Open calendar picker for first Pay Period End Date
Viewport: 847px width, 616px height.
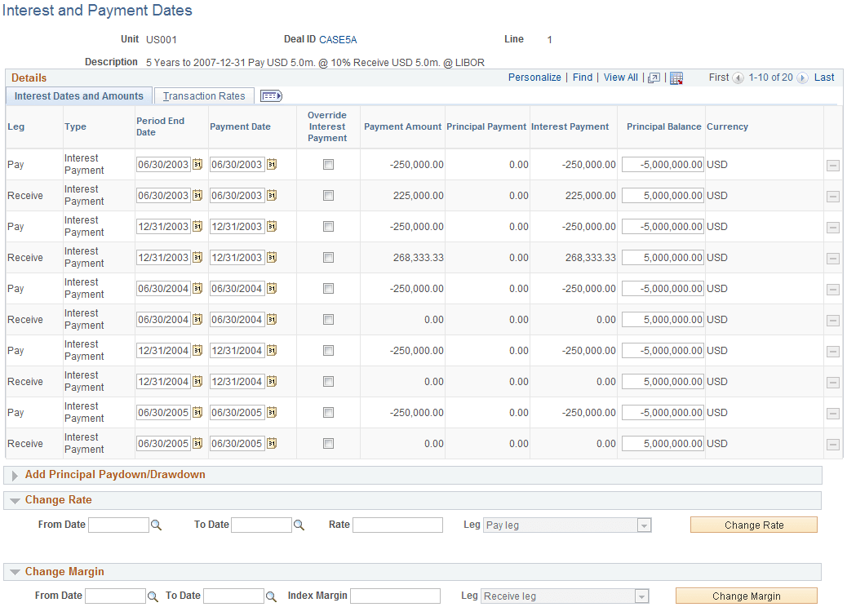click(x=199, y=164)
